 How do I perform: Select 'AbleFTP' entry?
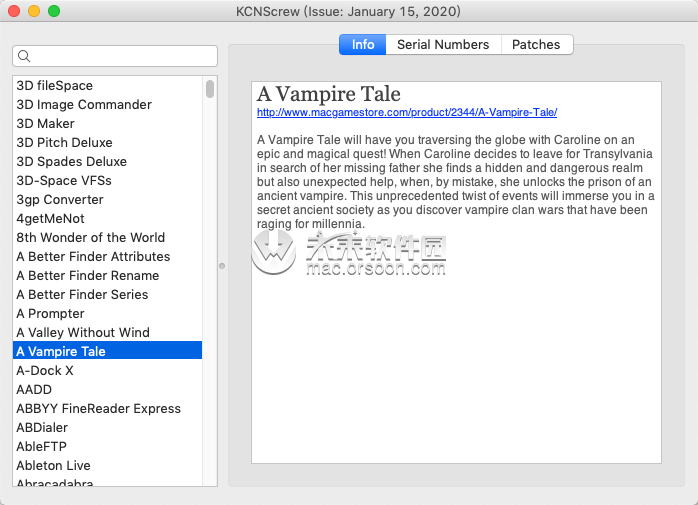pyautogui.click(x=107, y=447)
